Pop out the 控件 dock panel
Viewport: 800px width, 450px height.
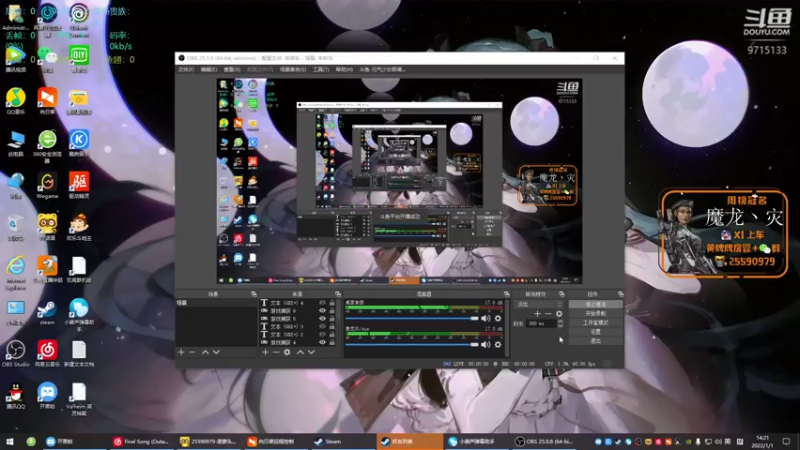pyautogui.click(x=620, y=294)
